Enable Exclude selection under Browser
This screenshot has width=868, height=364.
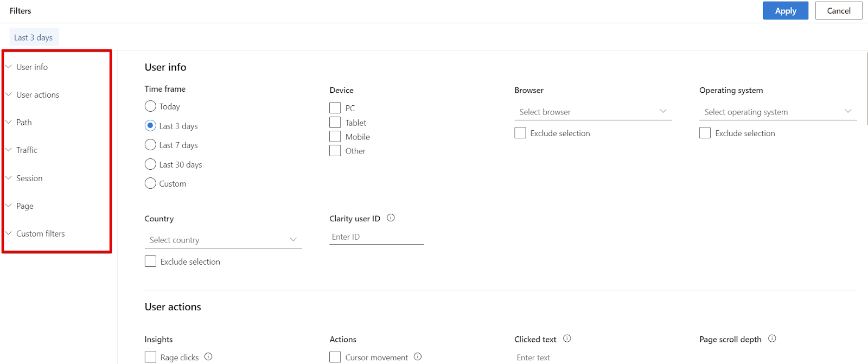click(520, 133)
